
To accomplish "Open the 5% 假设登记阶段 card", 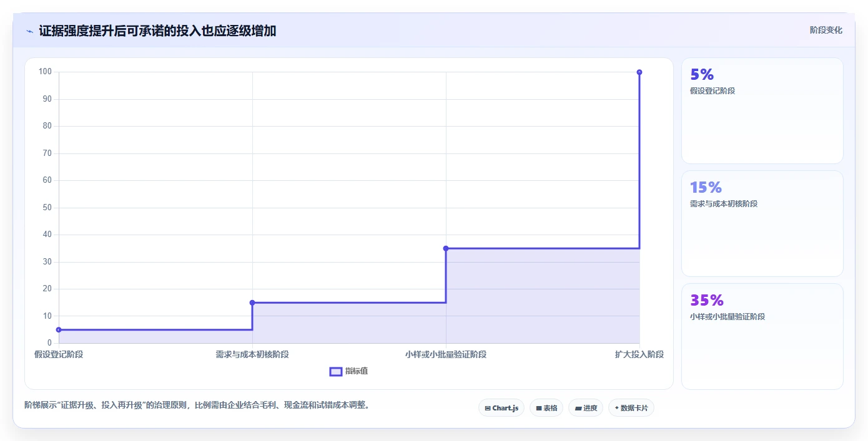I will 762,110.
